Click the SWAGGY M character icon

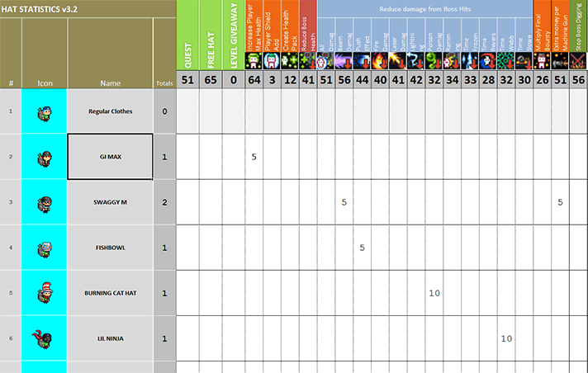point(45,204)
